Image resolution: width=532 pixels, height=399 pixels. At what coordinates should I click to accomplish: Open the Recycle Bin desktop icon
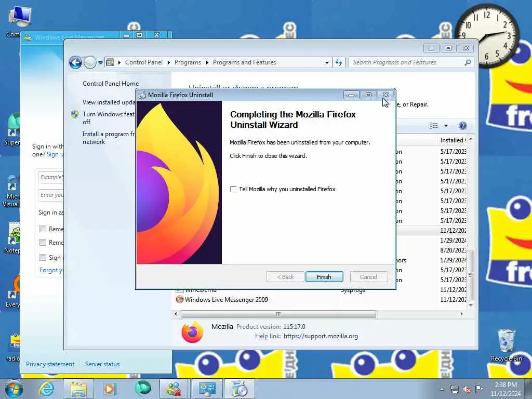506,344
